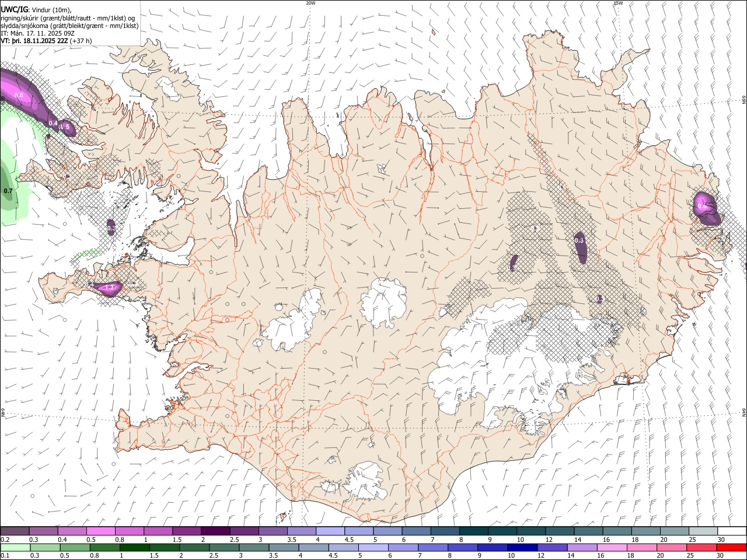Click the 1.3 snowfall value on Snæfellsnes
The image size is (747, 560).
point(109,288)
